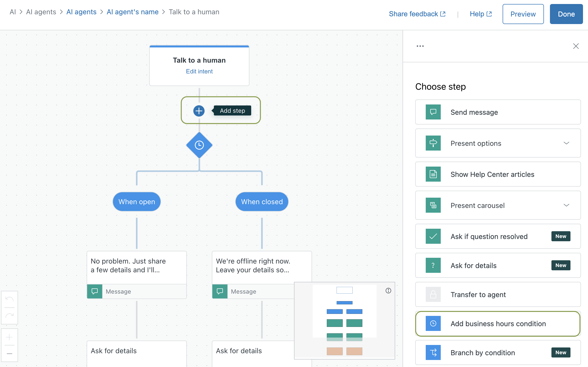Screen dimensions: 588x367
Task: Navigate to AI agent's name breadcrumb
Action: [x=132, y=12]
